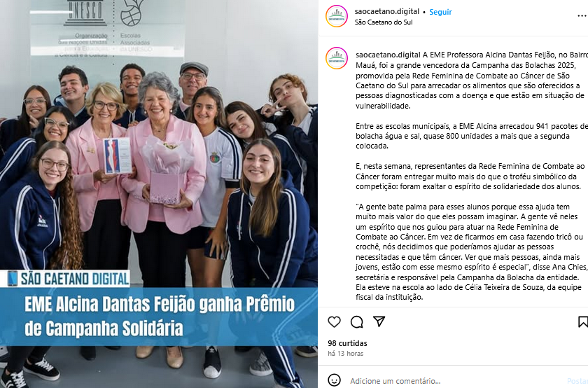Click the 'há 13 horas' timestamp
The height and width of the screenshot is (388, 588).
(345, 354)
